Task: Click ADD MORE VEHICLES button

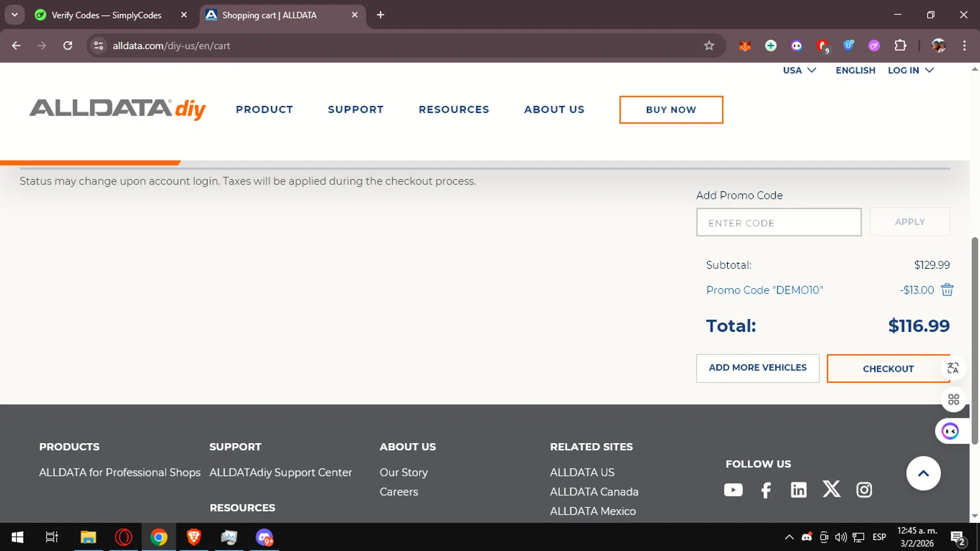Action: 757,368
